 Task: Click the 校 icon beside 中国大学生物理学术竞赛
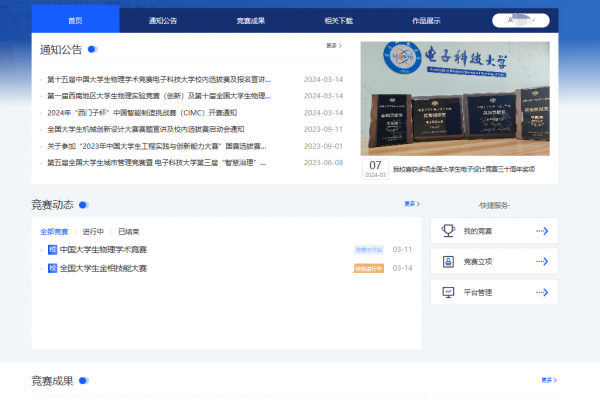[52, 250]
